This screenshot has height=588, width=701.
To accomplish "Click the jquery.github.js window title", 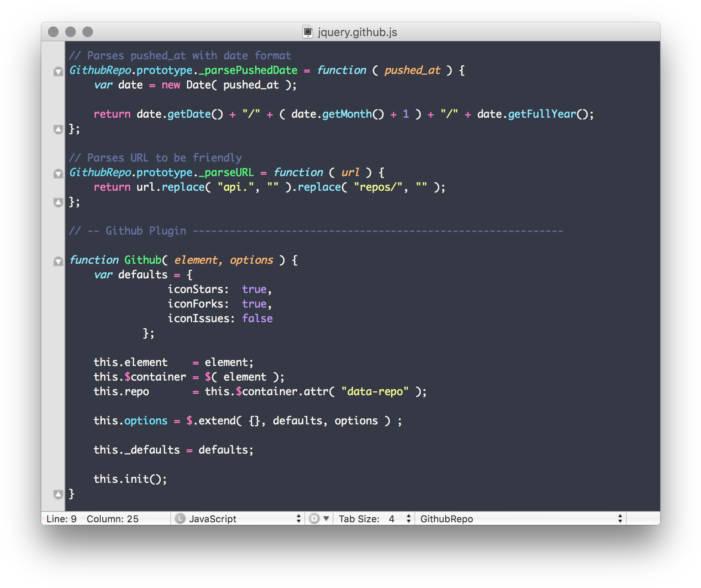I will click(x=357, y=32).
